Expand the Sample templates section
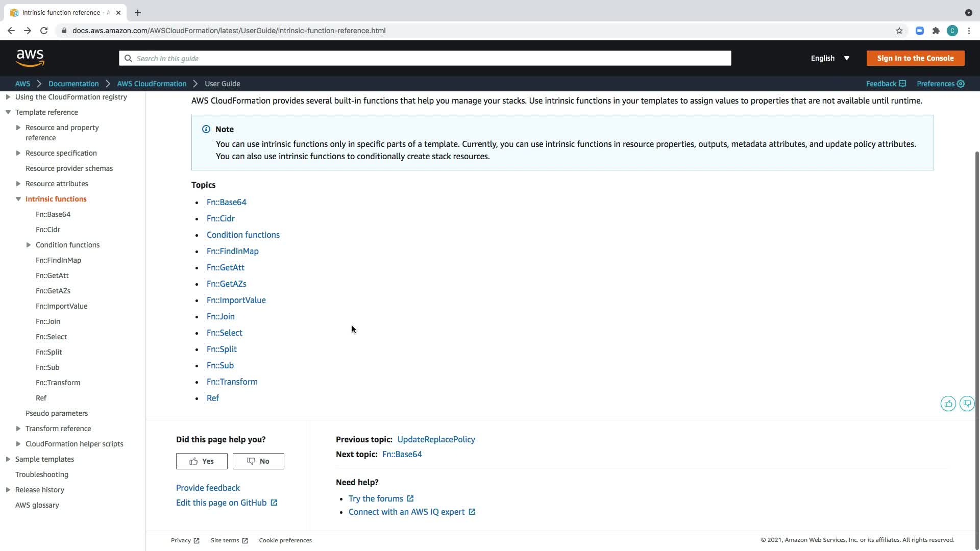This screenshot has height=551, width=980. click(x=8, y=459)
